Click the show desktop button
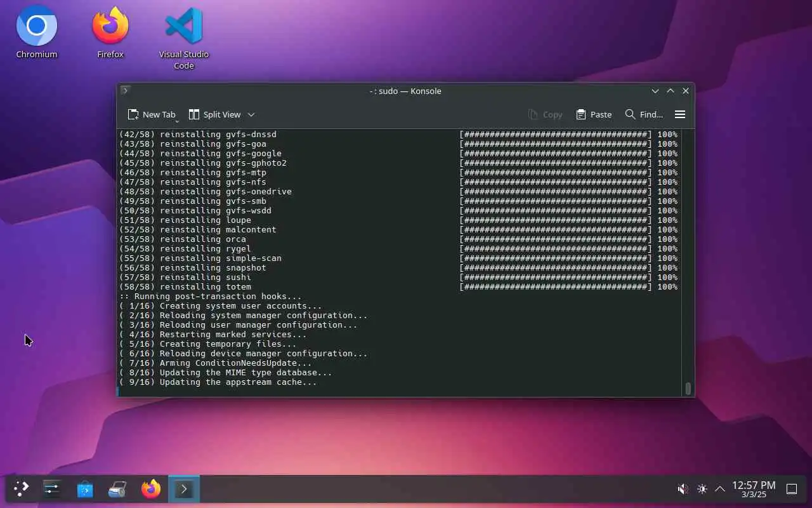Screen dimensions: 812x508 click(792, 489)
